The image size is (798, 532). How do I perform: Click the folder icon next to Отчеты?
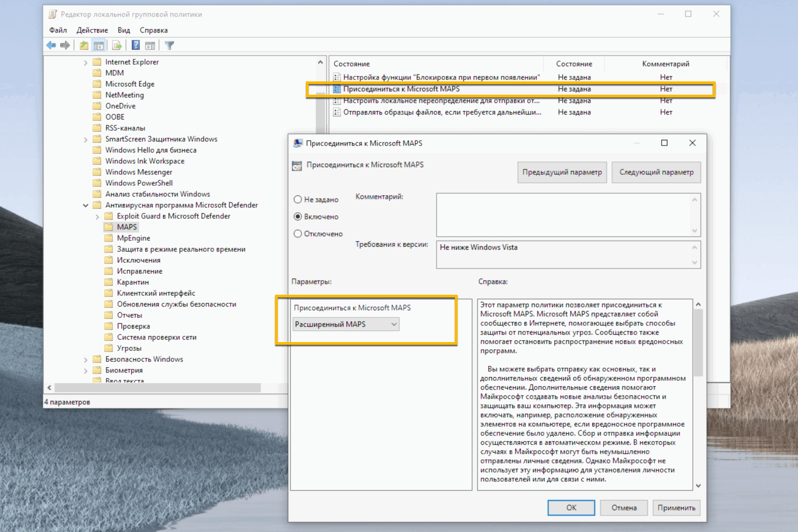[109, 315]
